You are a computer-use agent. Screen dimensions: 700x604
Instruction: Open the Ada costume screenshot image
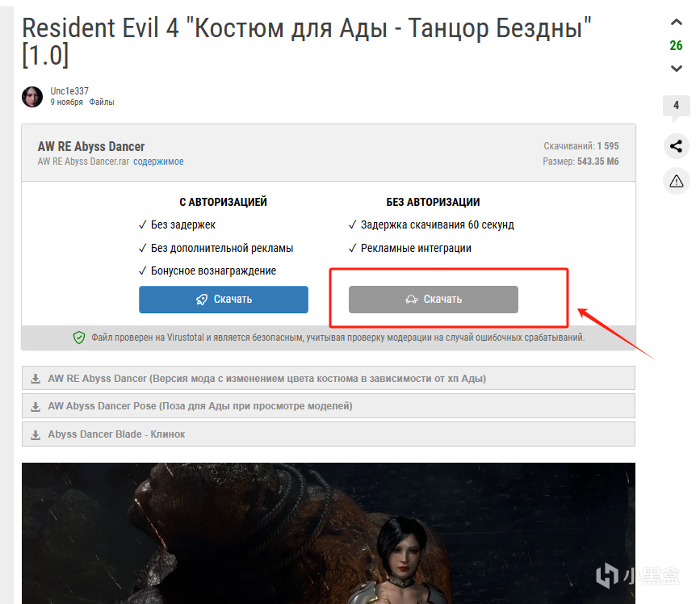tap(329, 533)
